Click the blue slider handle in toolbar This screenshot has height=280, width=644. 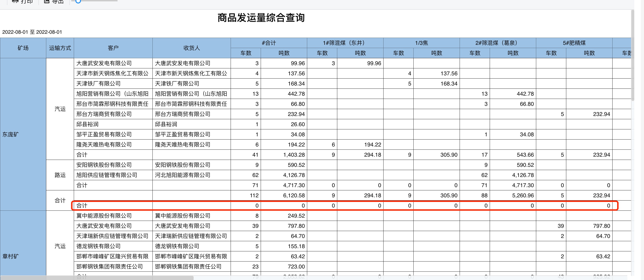tap(78, 1)
